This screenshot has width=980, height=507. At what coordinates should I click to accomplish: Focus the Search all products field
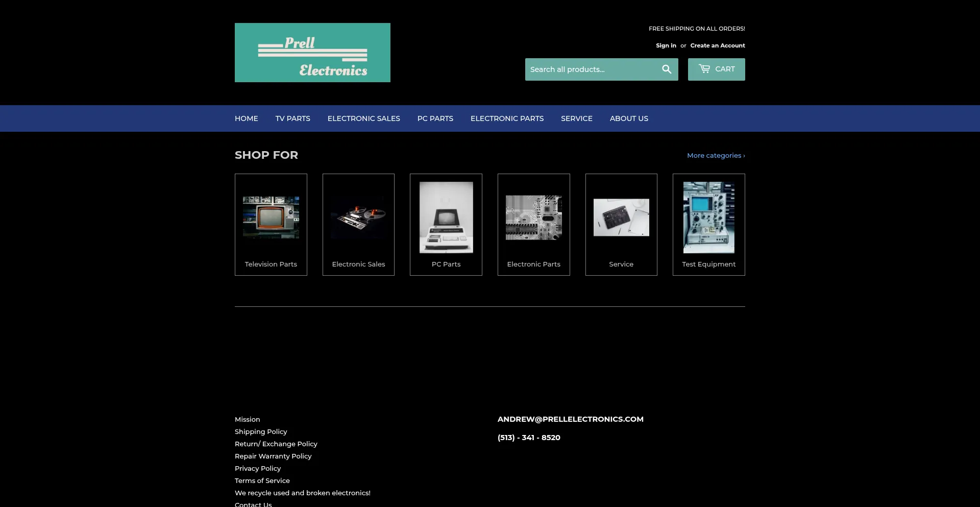[591, 69]
